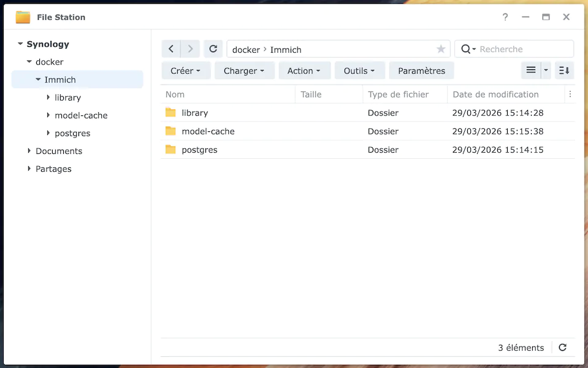Open view mode dropdown arrow
Screen dimensions: 588x368
pos(546,70)
